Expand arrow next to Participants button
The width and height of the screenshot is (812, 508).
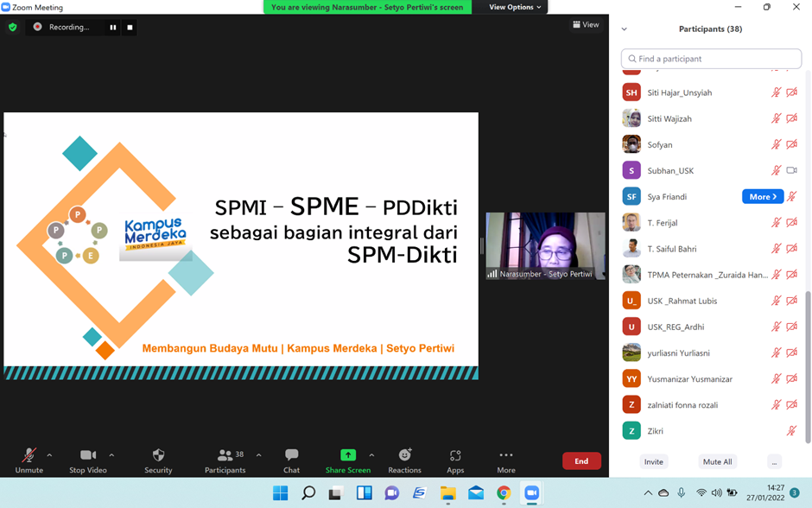[258, 455]
